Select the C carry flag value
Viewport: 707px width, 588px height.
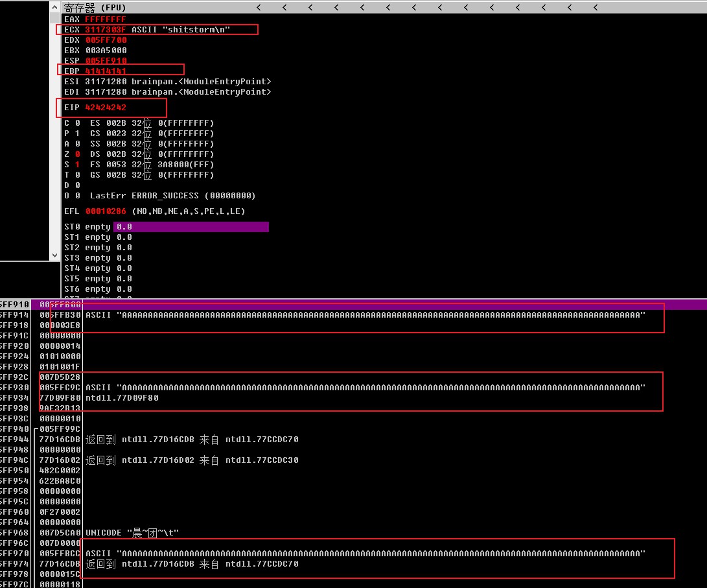pos(78,123)
